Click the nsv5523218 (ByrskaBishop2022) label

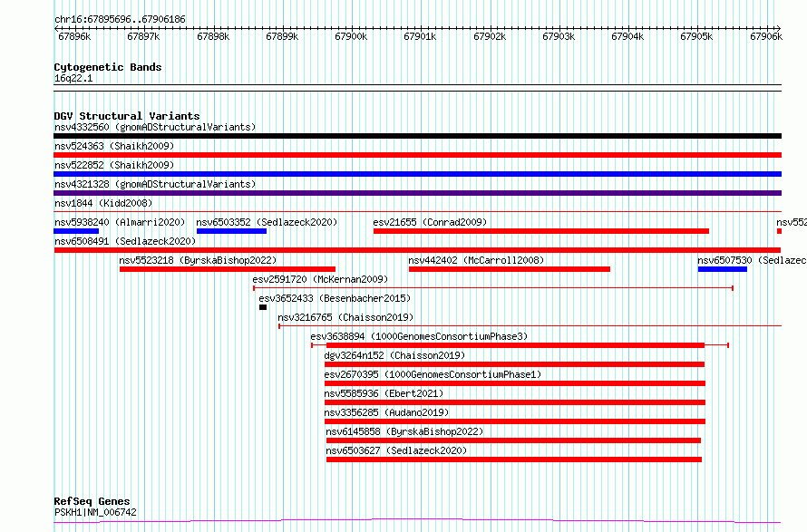coord(198,260)
